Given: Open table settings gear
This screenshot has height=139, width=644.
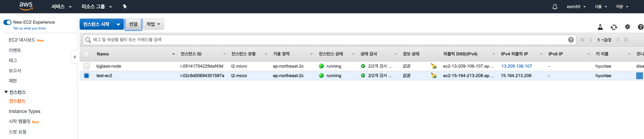Looking at the screenshot, I should click(627, 27).
